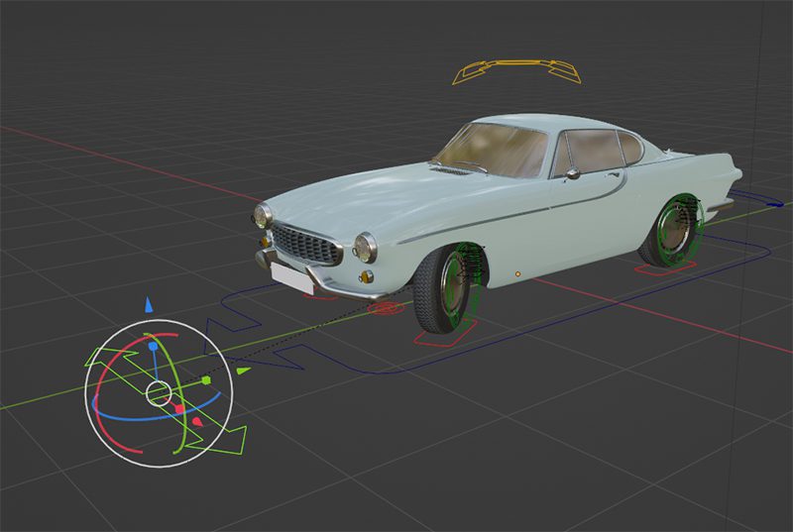Viewport: 793px width, 532px height.
Task: Select the blue cone arrow above the gizmo circle
Action: coord(149,306)
